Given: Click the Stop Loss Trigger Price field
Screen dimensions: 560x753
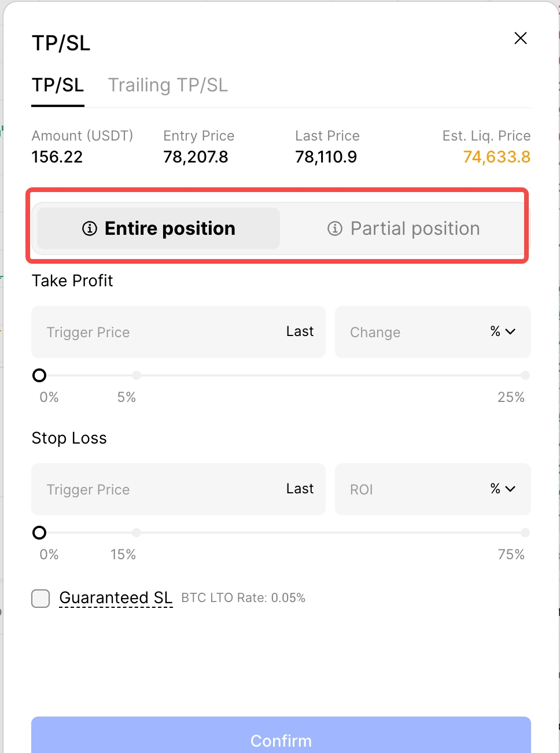Looking at the screenshot, I should click(156, 489).
